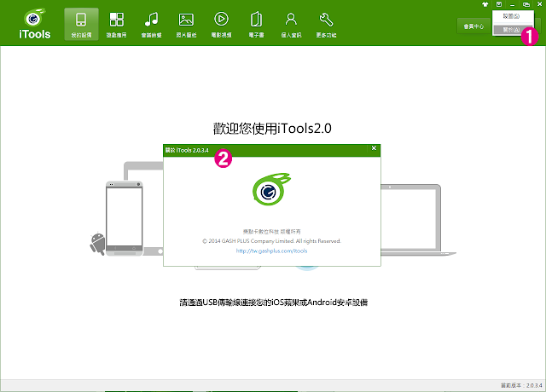
Task: Click the About iTools 2.0.3.4 dialog title
Action: [187, 150]
